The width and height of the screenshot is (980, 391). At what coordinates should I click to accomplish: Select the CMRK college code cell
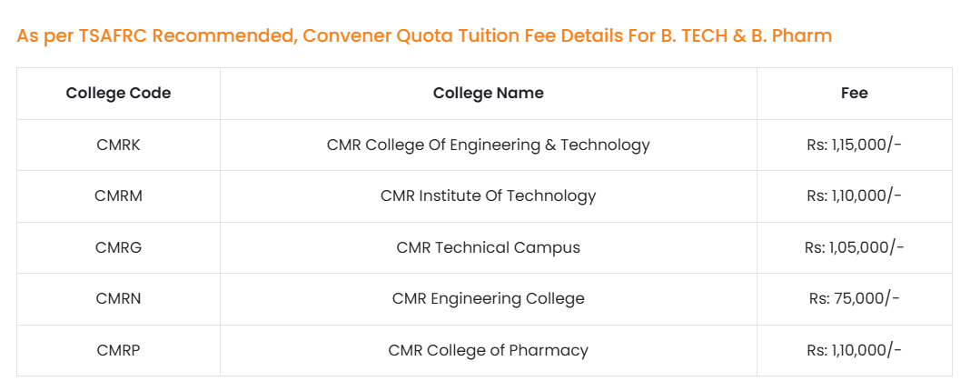(x=118, y=145)
